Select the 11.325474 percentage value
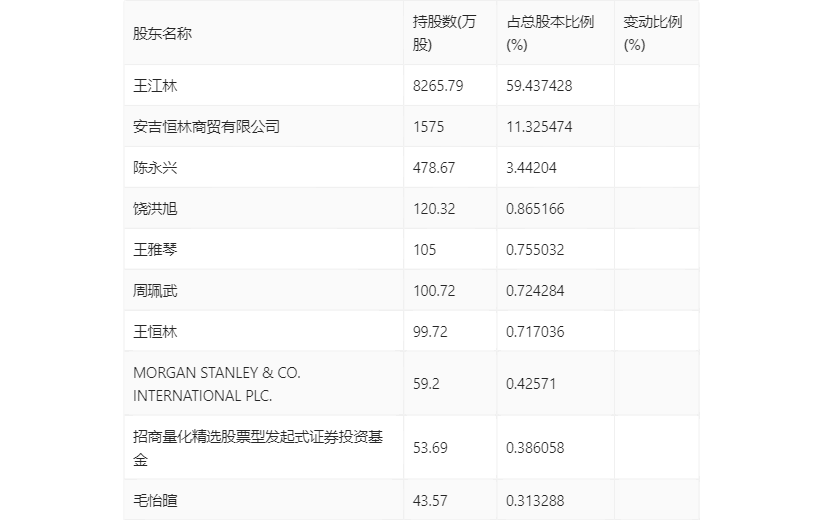Screen dimensions: 823x520 point(539,127)
